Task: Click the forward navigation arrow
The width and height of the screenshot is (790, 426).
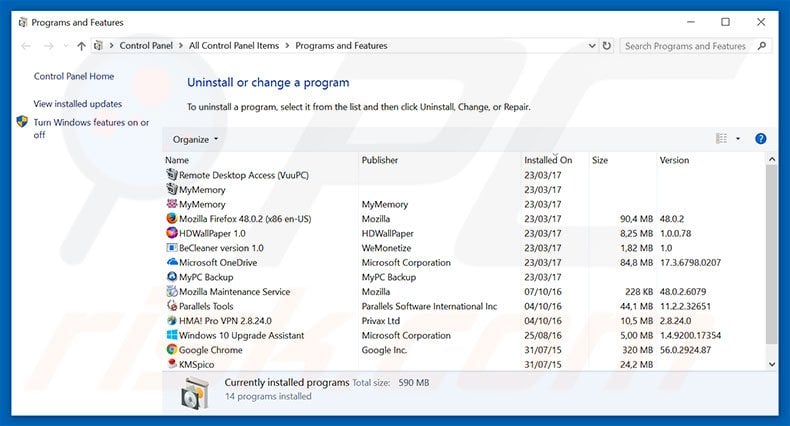Action: 48,46
